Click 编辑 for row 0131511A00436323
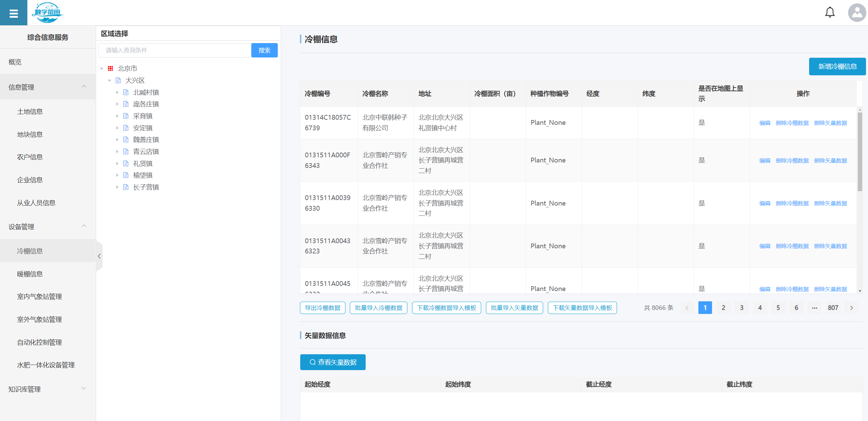The width and height of the screenshot is (868, 421). pos(765,246)
